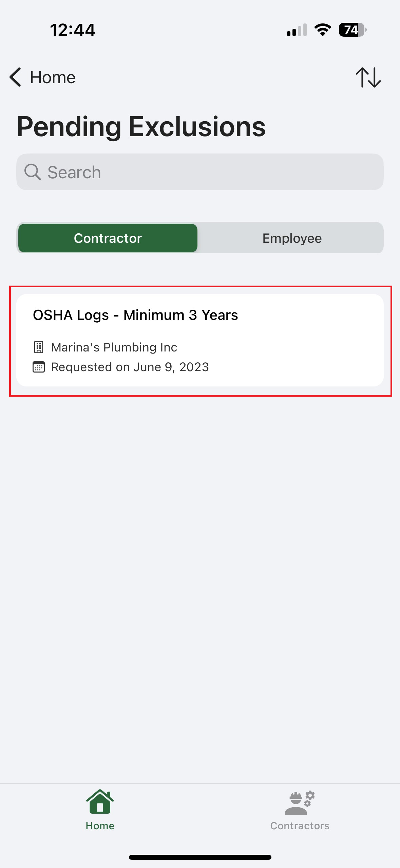Tap the Requested on June 9, 2023 text
The image size is (400, 868).
click(x=130, y=367)
